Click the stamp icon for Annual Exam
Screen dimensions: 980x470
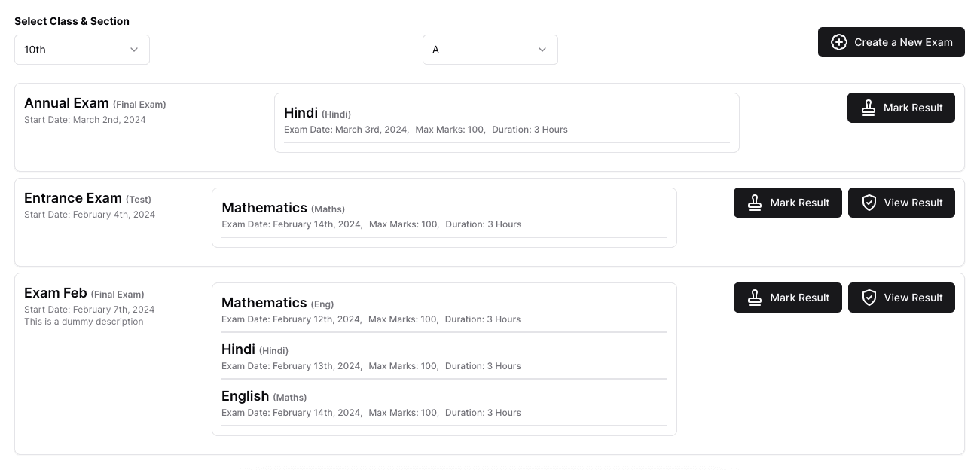tap(869, 108)
